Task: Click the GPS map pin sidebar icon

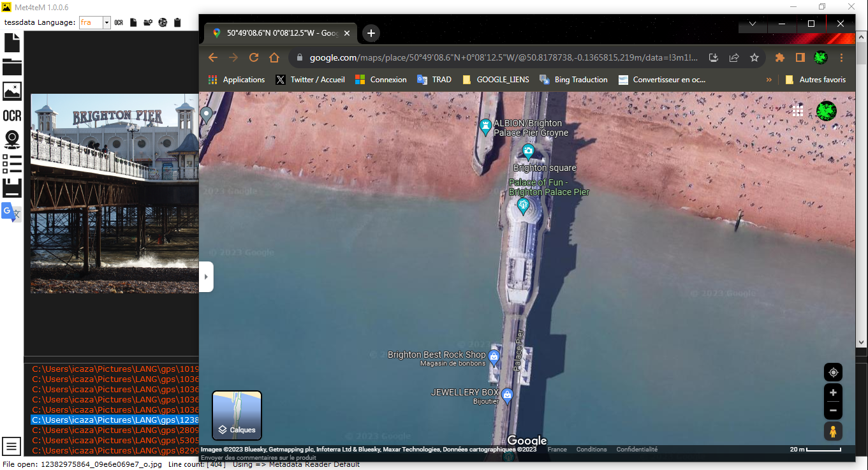Action: (12, 140)
